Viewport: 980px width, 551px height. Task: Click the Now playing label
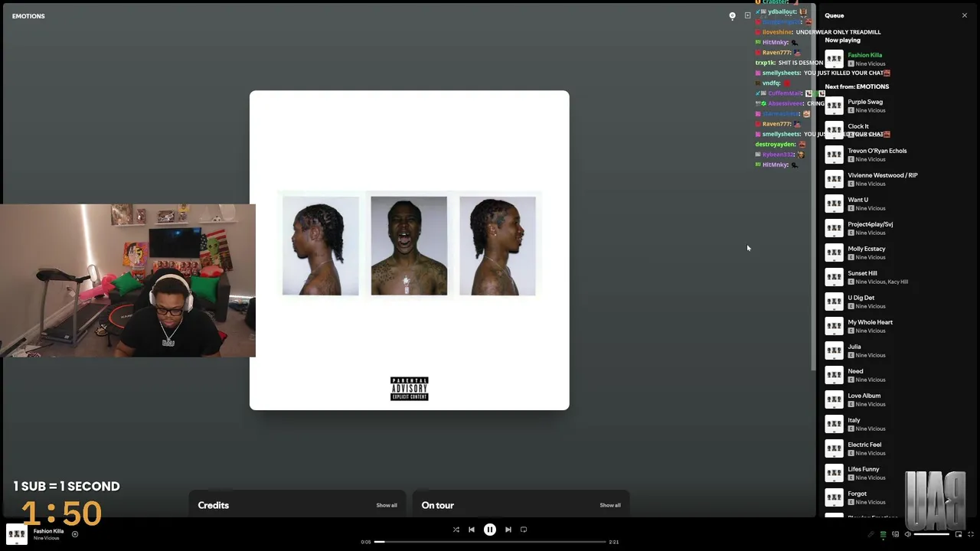click(x=842, y=40)
